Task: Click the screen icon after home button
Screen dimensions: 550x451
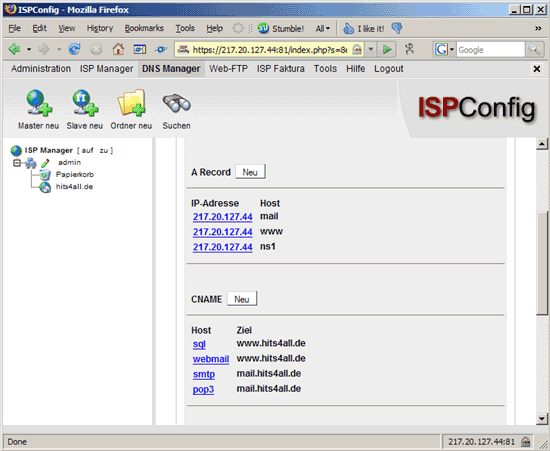Action: (140, 49)
